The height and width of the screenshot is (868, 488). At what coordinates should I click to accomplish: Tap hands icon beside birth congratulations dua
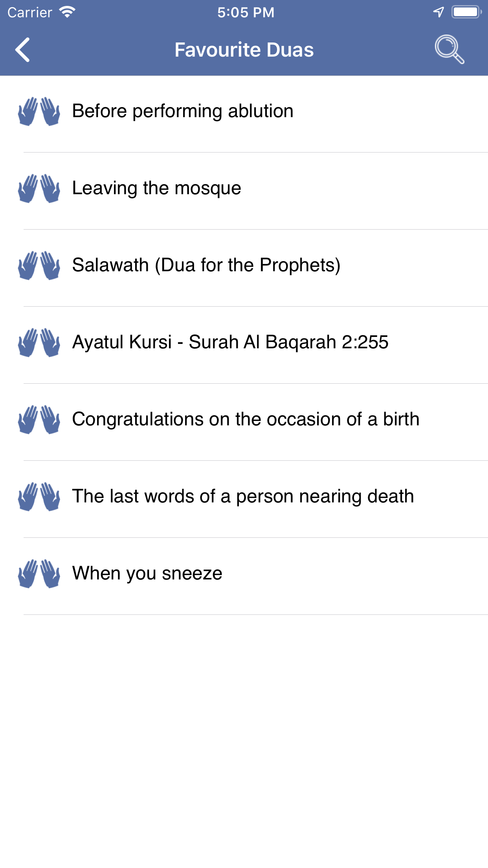[39, 419]
